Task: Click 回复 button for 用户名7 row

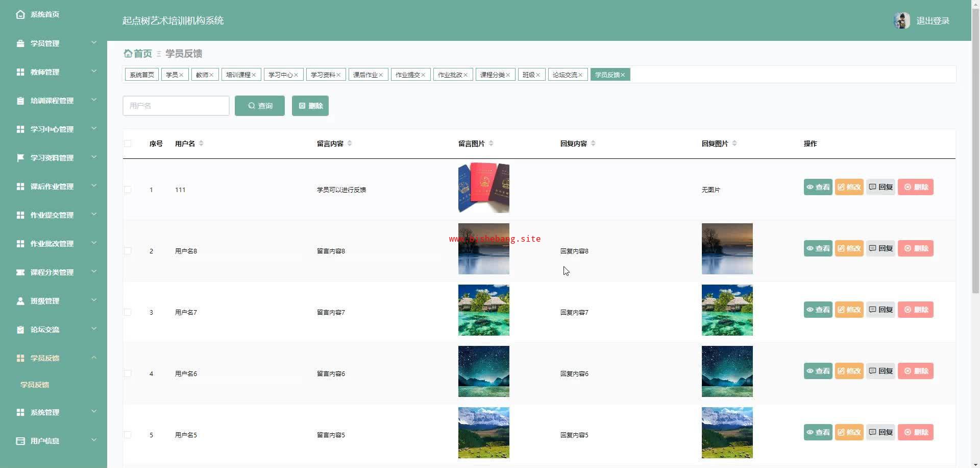Action: (x=880, y=310)
